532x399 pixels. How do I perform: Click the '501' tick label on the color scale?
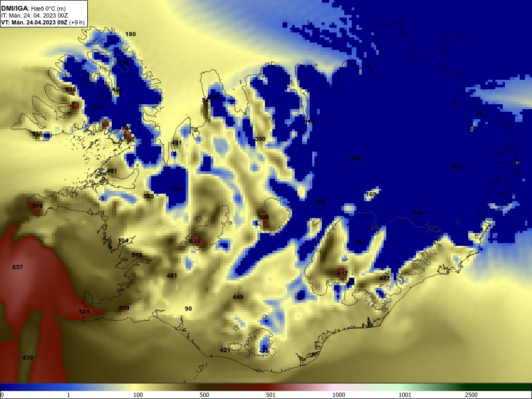pos(271,395)
